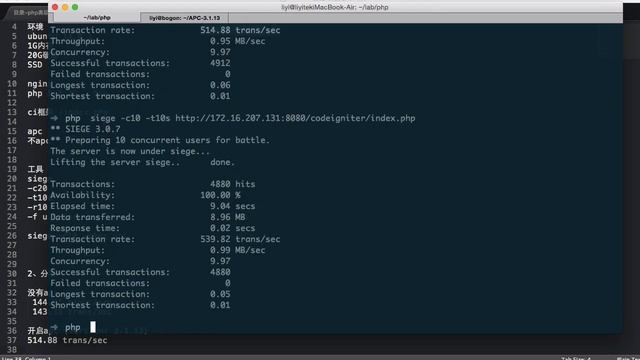Viewport: 640px width, 360px height.
Task: Click 'SSD' text on editor line 8
Action: [35, 65]
